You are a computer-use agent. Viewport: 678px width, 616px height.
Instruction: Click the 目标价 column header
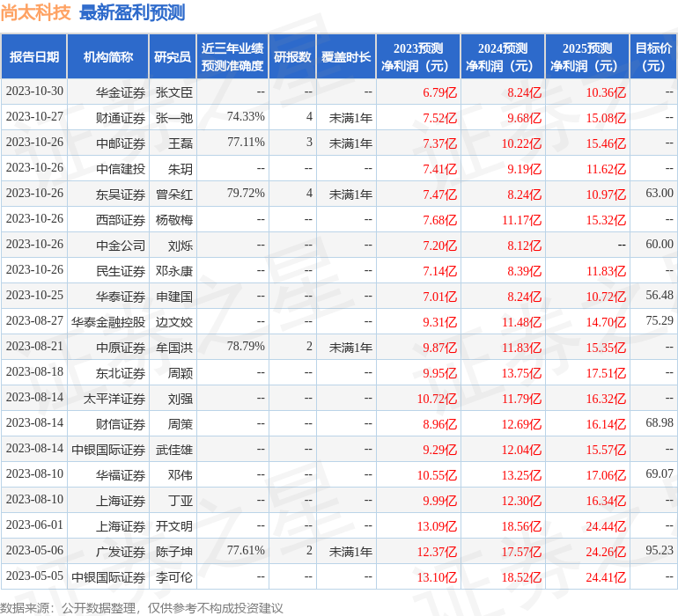[653, 56]
